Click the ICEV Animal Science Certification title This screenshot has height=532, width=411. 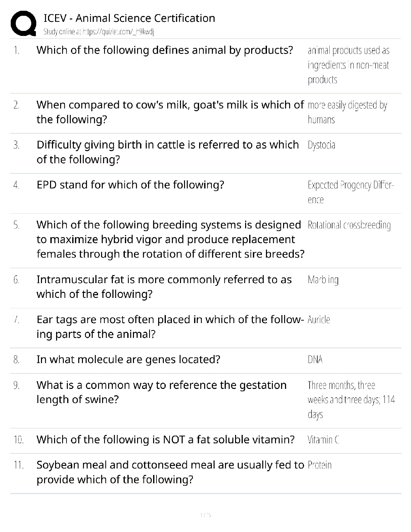click(x=129, y=18)
